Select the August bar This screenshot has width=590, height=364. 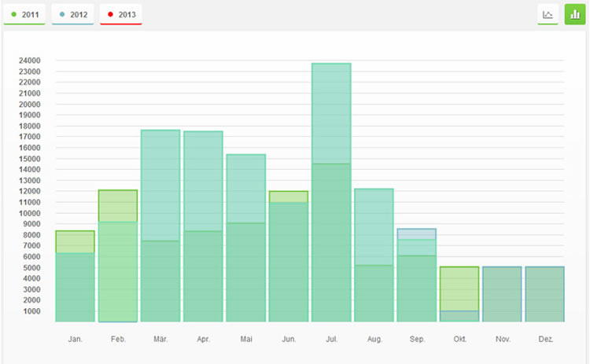pyautogui.click(x=374, y=259)
